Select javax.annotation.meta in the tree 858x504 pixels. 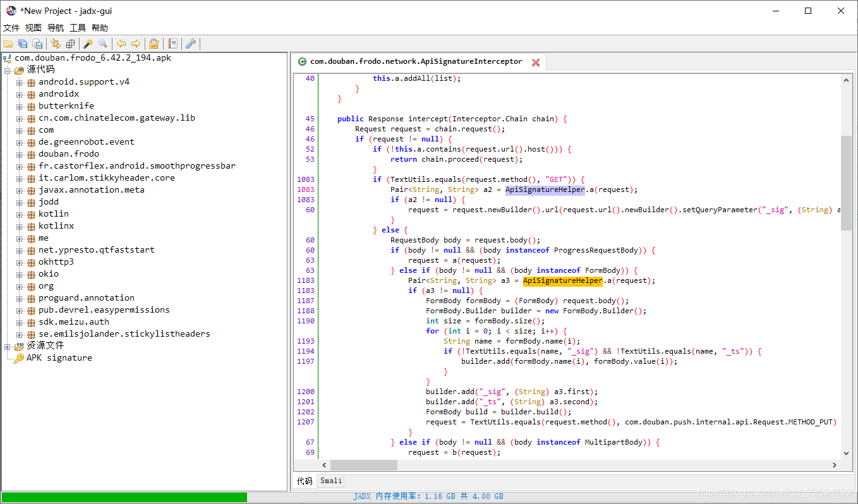tap(92, 189)
